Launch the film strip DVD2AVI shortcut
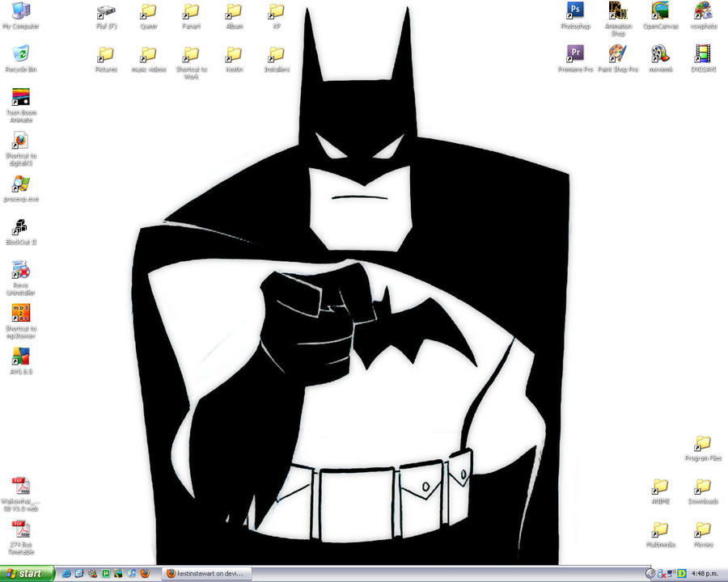 pyautogui.click(x=704, y=58)
